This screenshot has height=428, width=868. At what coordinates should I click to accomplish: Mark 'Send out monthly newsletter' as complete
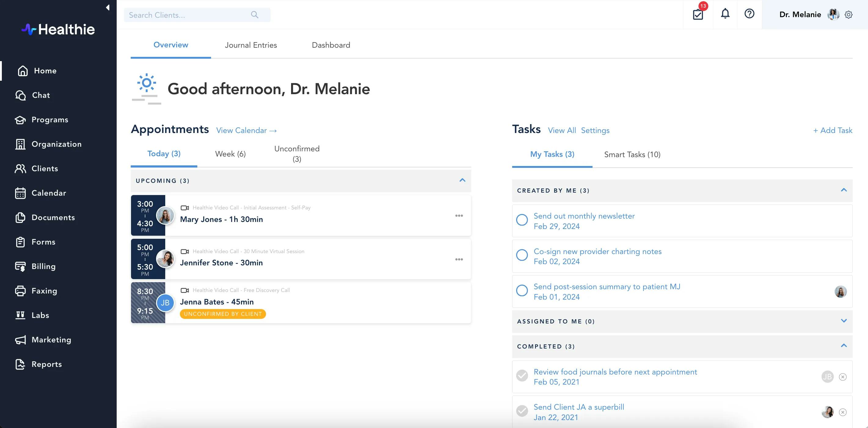point(522,220)
